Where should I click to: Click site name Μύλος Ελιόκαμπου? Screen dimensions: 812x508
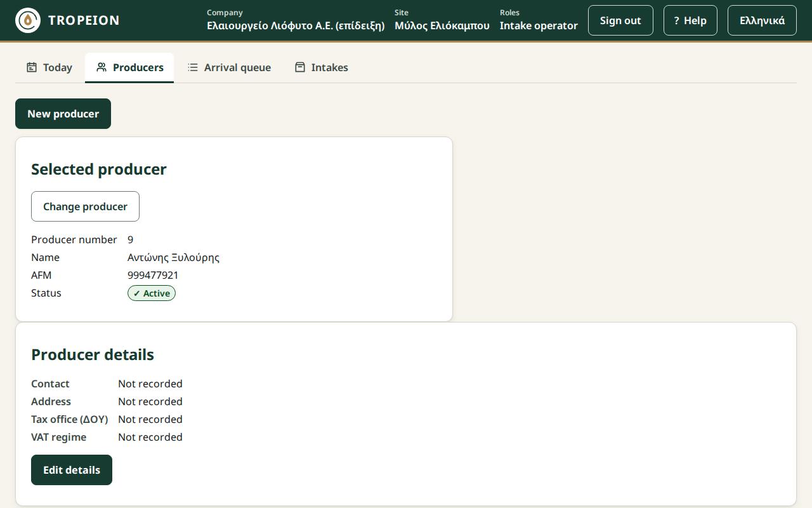pyautogui.click(x=442, y=26)
